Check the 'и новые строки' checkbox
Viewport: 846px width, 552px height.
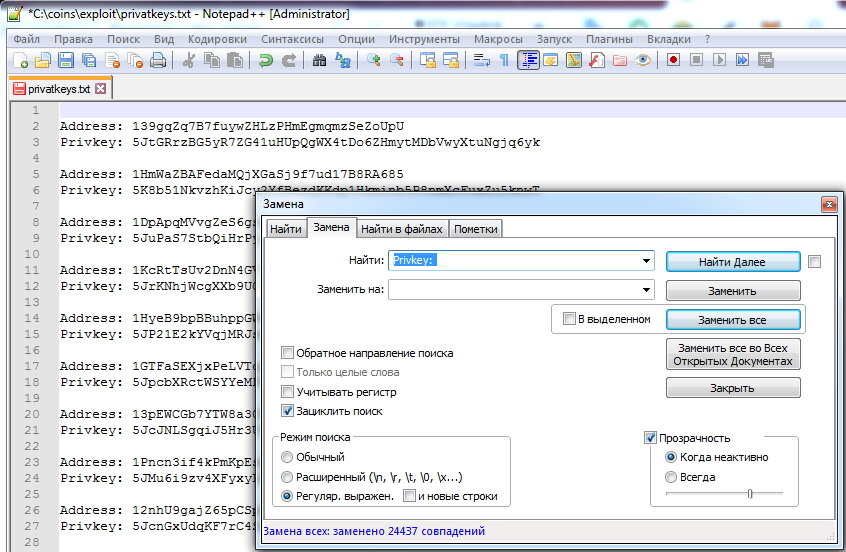click(410, 495)
